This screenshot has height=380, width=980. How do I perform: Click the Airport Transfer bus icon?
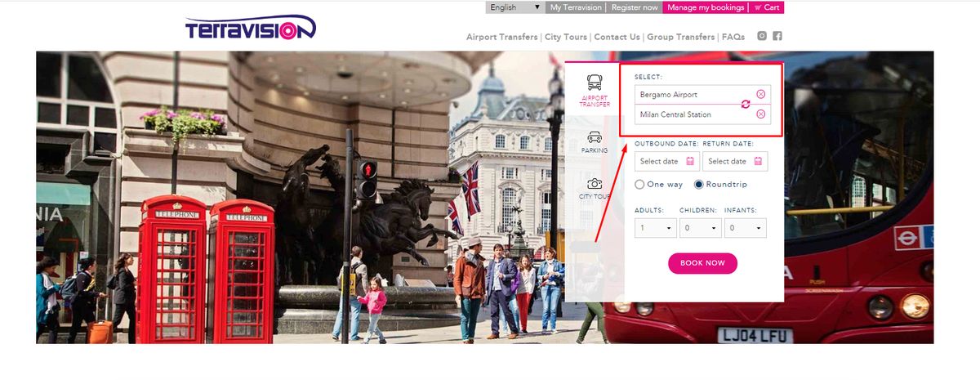[x=595, y=82]
